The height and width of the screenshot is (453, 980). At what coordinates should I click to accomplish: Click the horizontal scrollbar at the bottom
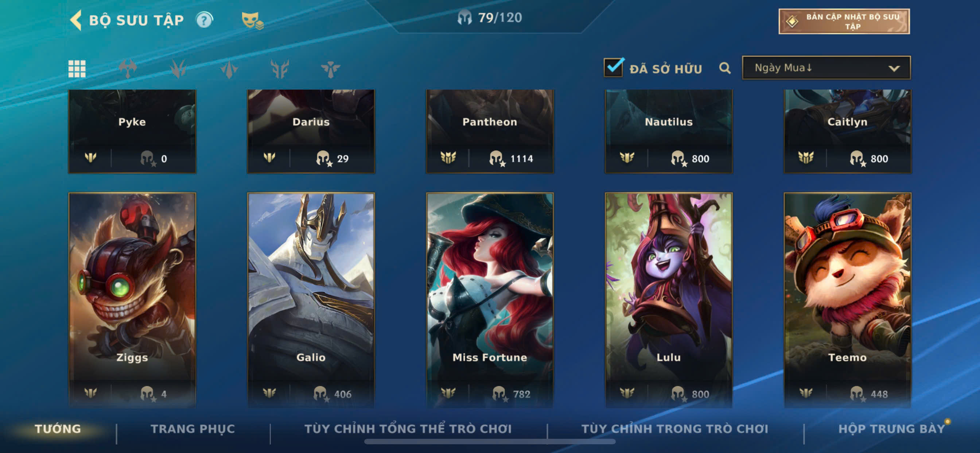pos(490,442)
